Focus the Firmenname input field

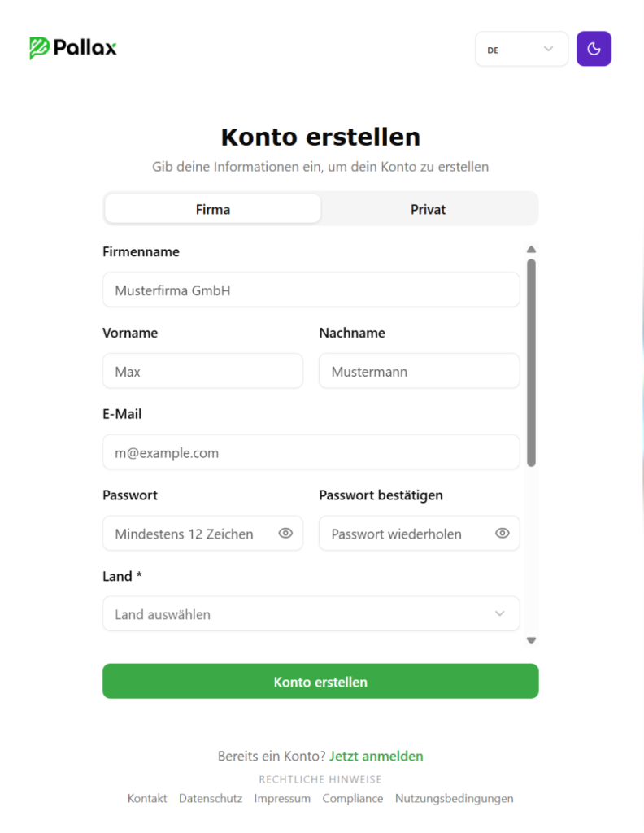point(311,290)
